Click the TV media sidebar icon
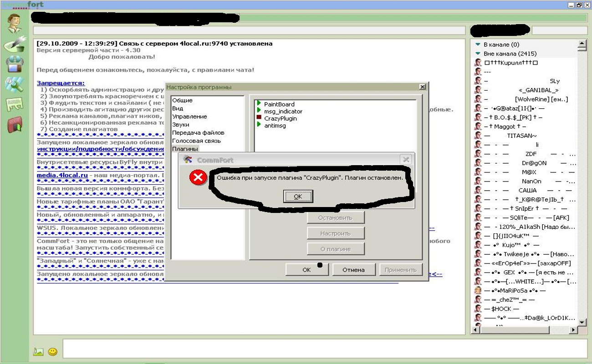 15,65
